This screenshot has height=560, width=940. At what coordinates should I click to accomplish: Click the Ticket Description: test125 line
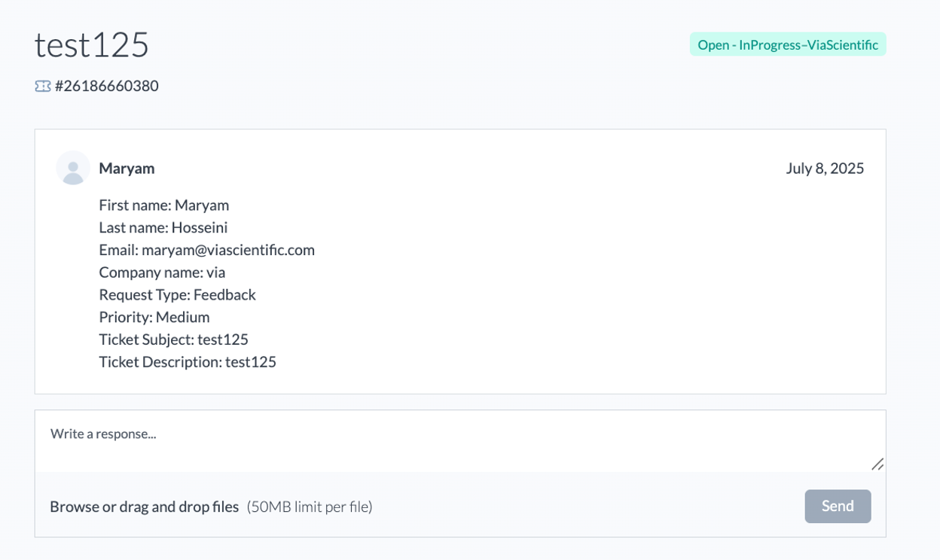tap(188, 362)
